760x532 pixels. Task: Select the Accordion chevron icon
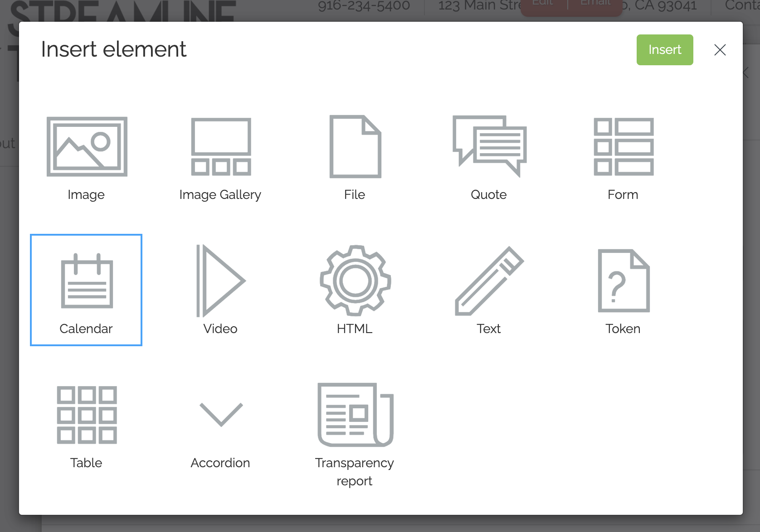point(221,415)
